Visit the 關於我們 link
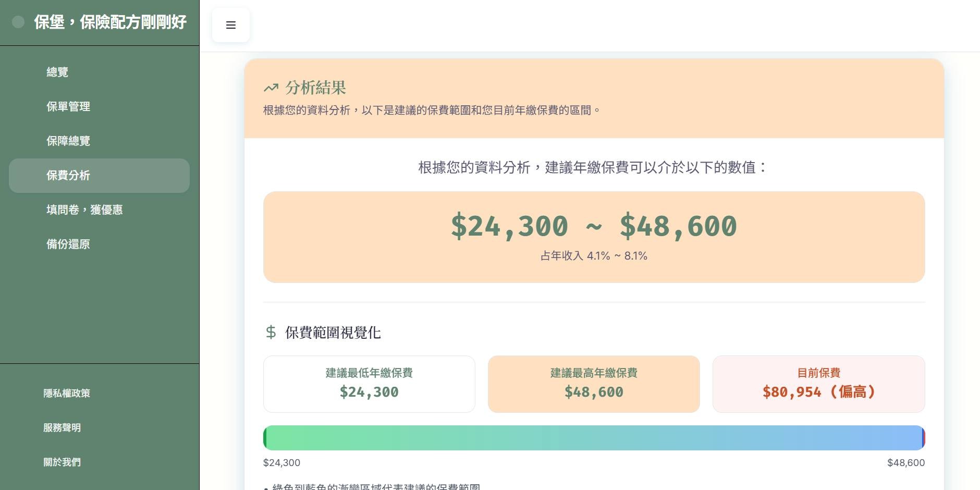 (x=62, y=462)
